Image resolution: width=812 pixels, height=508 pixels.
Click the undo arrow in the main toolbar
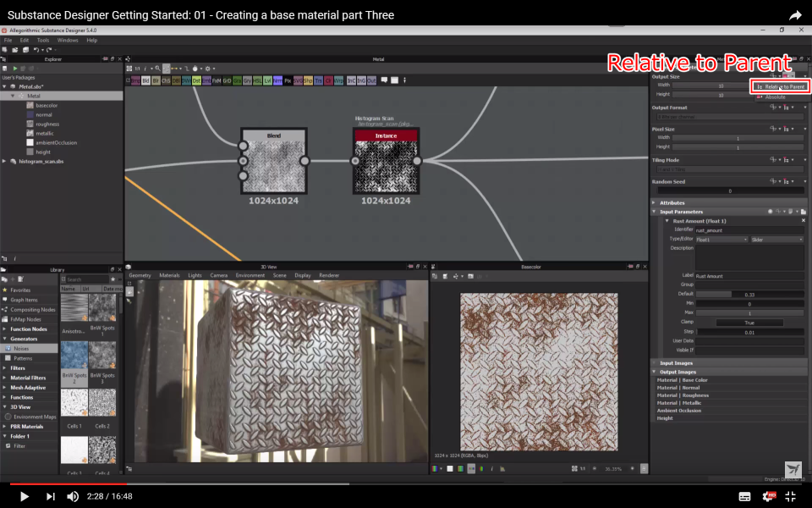pos(36,50)
